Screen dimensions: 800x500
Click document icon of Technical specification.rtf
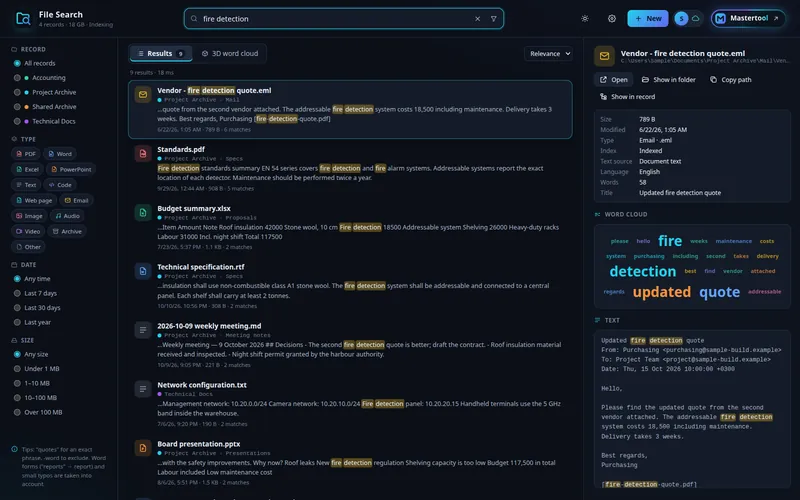point(143,271)
